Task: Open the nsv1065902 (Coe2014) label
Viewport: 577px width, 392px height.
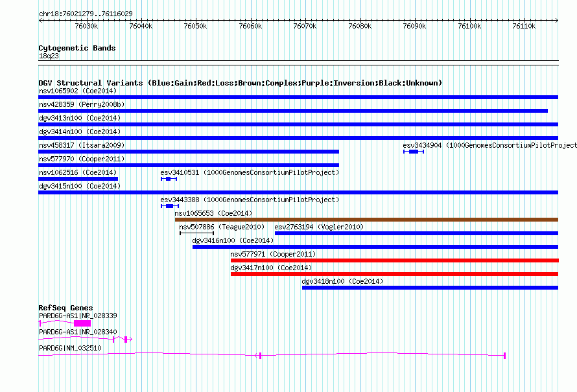Action: 78,91
